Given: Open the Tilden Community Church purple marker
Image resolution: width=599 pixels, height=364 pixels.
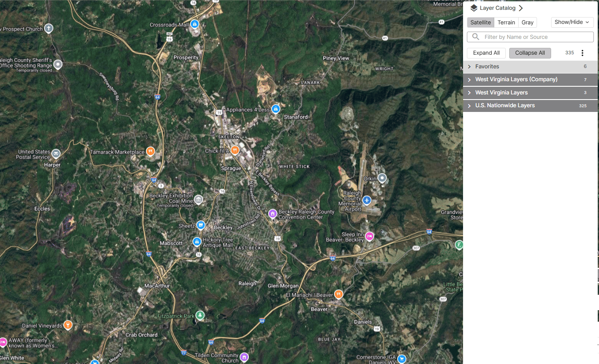Looking at the screenshot, I should [x=244, y=357].
